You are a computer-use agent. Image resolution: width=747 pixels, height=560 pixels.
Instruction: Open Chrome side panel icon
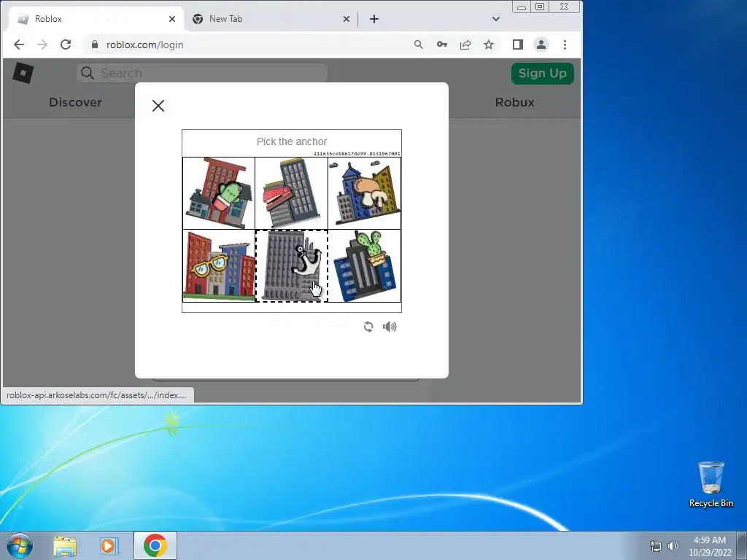tap(518, 44)
